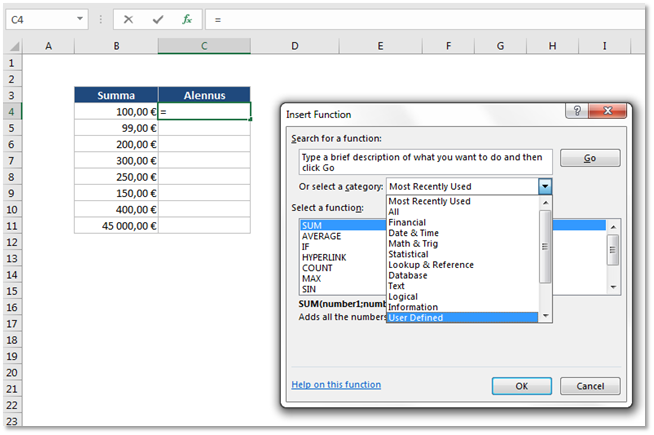Select Financial from category list
Viewport: 654px width, 435px height.
pyautogui.click(x=407, y=222)
